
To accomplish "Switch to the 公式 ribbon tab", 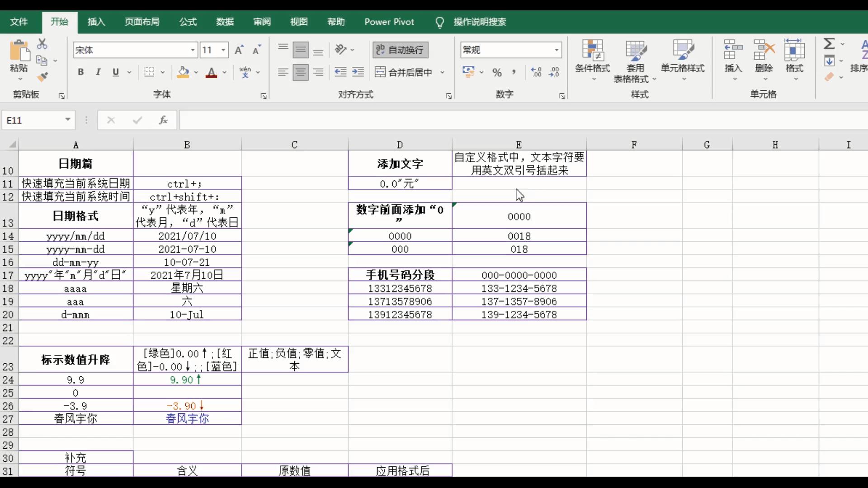I will point(188,22).
